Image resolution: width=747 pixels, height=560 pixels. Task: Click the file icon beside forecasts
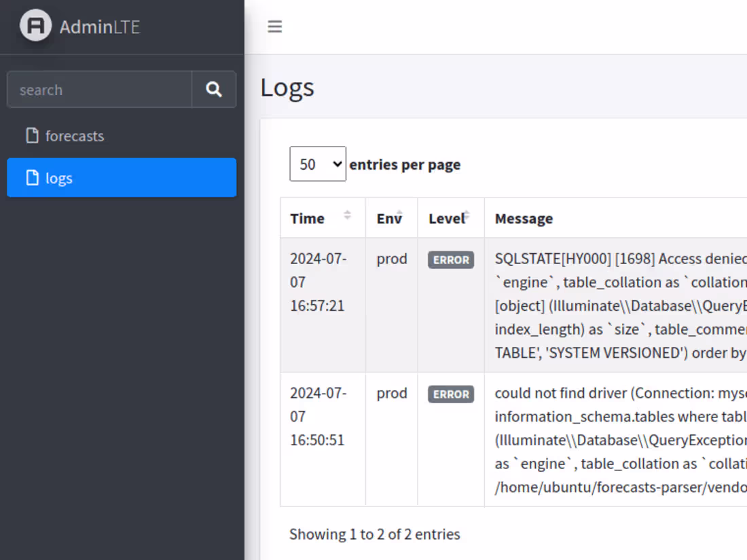click(x=31, y=136)
